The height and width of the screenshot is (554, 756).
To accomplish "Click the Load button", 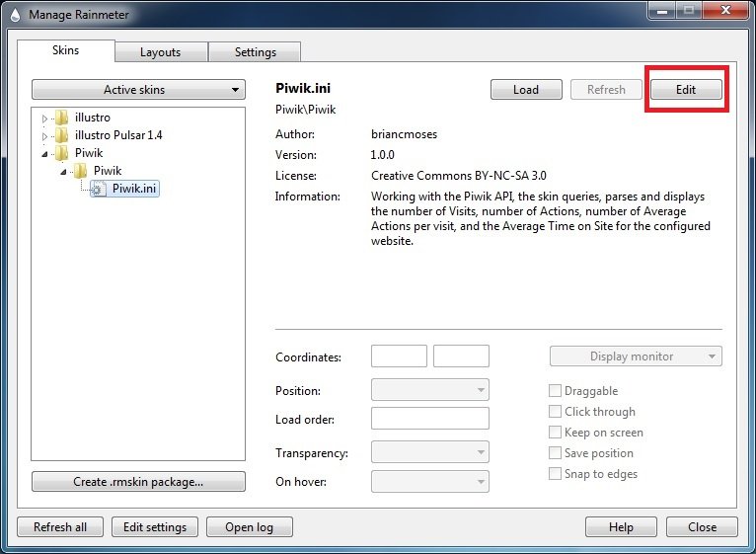I will point(526,90).
